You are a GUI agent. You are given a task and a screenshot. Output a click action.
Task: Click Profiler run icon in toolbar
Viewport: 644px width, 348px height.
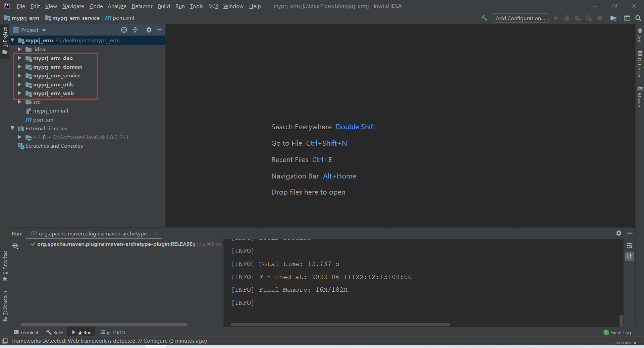pos(589,18)
